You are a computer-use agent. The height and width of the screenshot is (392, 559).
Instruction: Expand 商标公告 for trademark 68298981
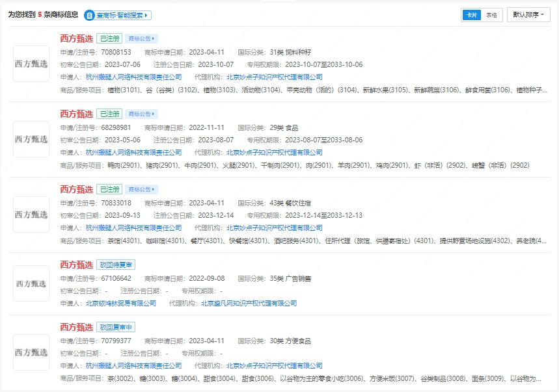pyautogui.click(x=141, y=114)
